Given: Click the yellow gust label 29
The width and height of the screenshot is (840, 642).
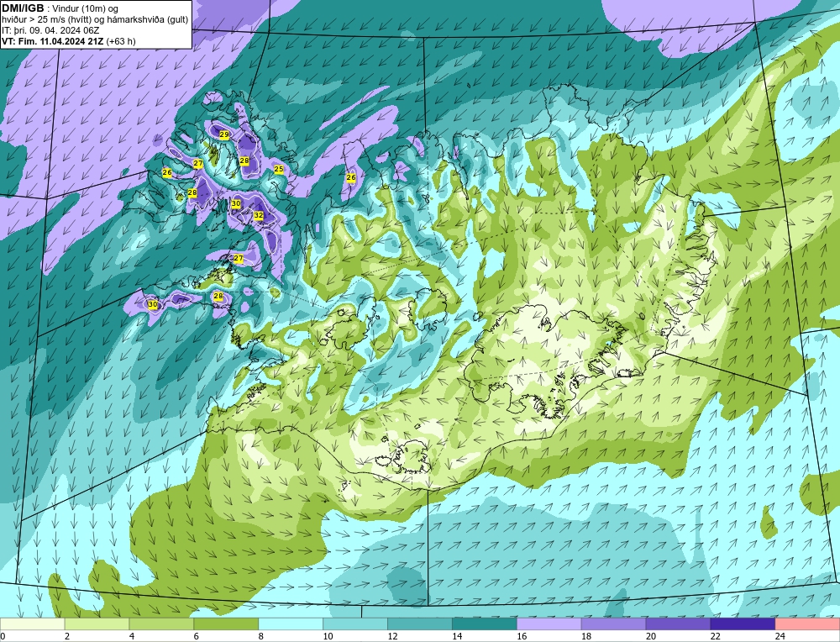Looking at the screenshot, I should coord(224,134).
